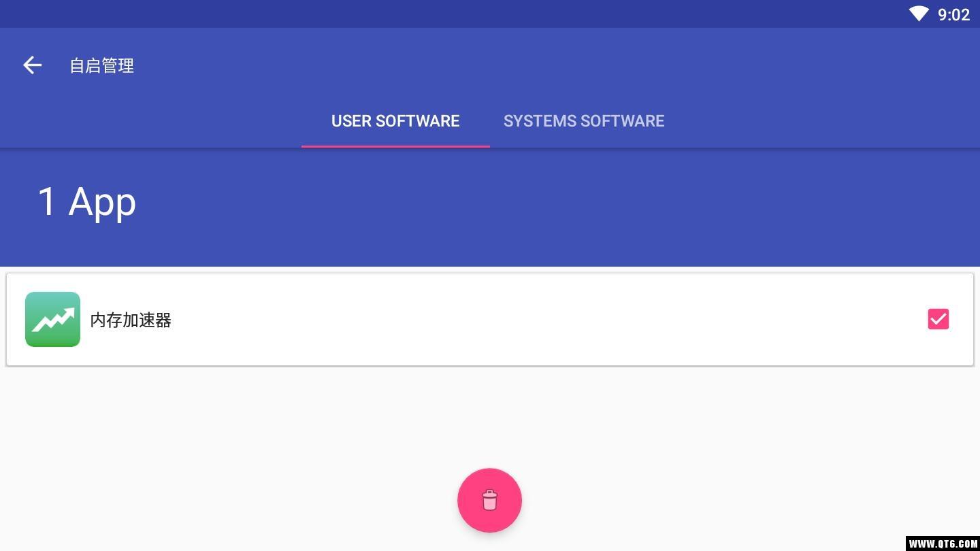Open the 内存加速器 green chart app icon
This screenshot has width=980, height=551.
(x=52, y=319)
